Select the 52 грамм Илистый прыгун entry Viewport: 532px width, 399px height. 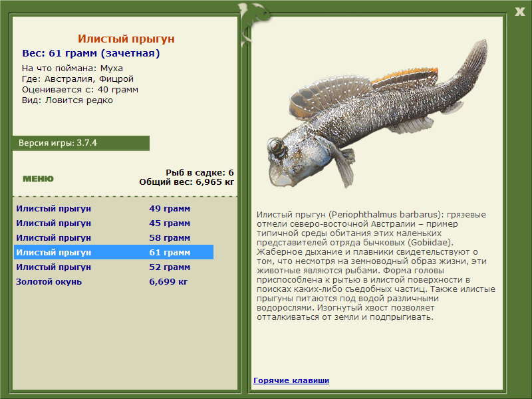114,267
